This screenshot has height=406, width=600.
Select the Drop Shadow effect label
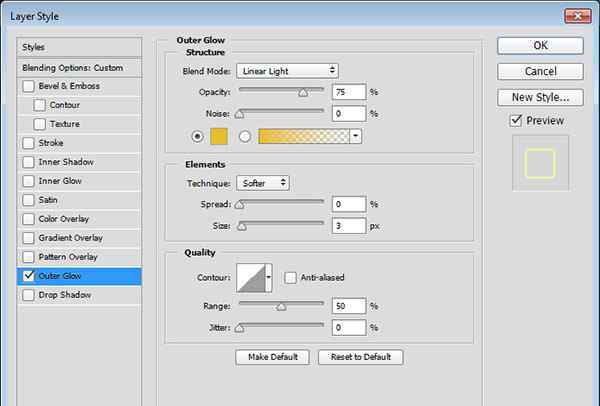[x=65, y=295]
